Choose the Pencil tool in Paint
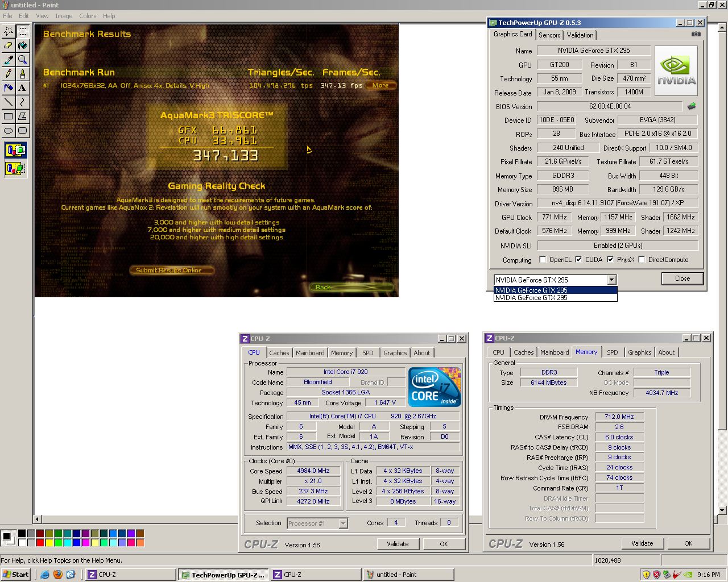This screenshot has height=582, width=728. tap(9, 74)
